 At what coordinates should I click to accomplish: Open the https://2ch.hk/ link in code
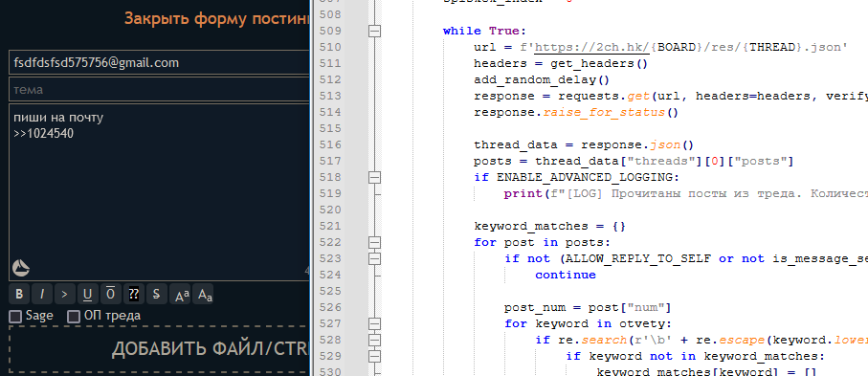coord(592,47)
